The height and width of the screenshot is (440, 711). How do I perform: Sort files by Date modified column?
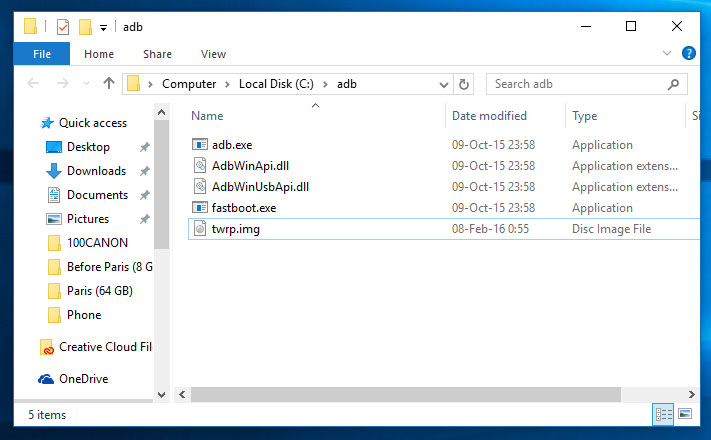click(489, 116)
